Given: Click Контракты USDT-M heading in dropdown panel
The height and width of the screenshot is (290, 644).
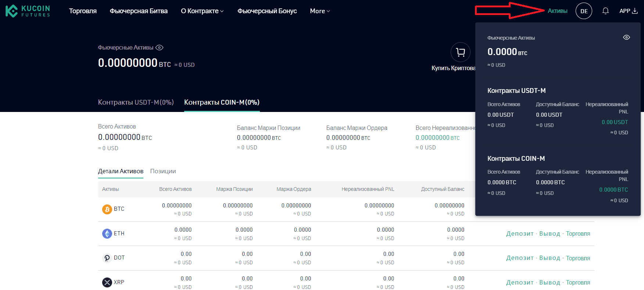Looking at the screenshot, I should 516,91.
